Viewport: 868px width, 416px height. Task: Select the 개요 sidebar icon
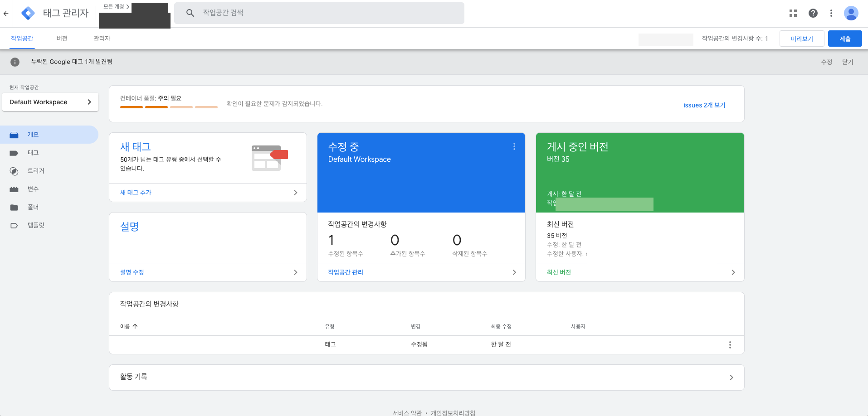(x=14, y=134)
